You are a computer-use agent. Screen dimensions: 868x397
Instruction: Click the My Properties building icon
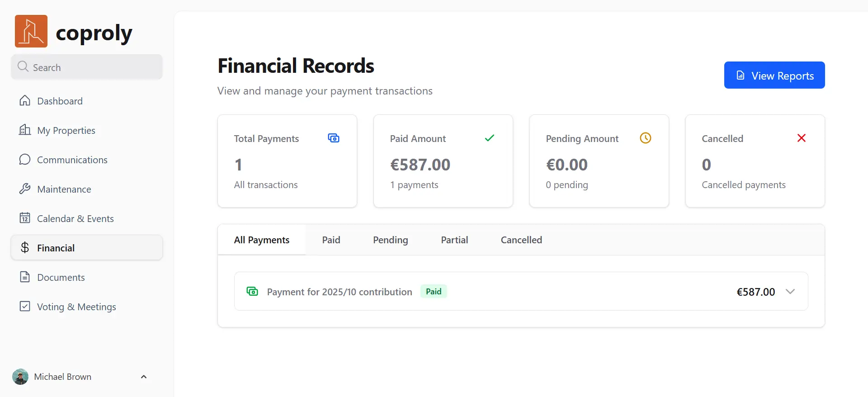click(x=25, y=130)
